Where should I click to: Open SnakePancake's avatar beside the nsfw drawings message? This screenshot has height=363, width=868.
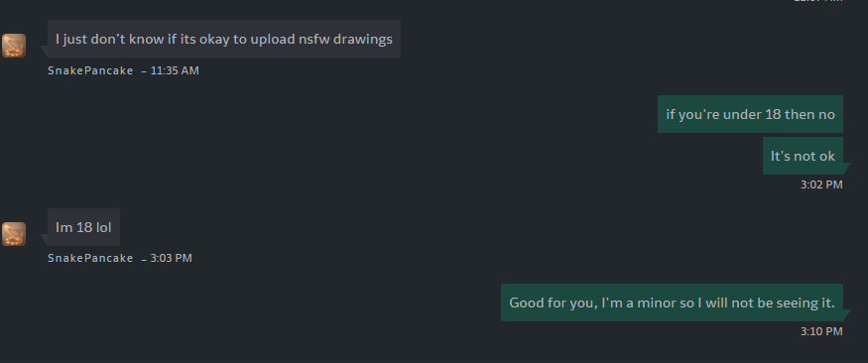(14, 46)
